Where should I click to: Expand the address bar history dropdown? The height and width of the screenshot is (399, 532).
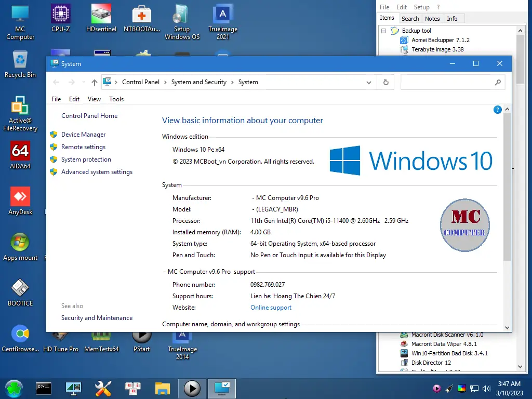coord(369,83)
